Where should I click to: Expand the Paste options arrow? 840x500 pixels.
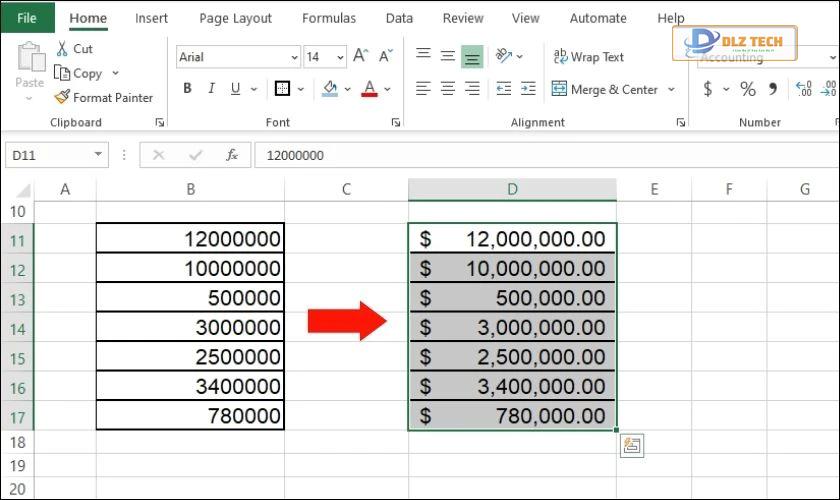29,99
